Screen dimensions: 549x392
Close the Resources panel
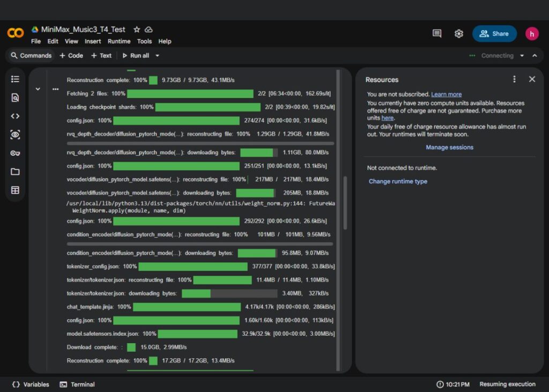click(x=532, y=79)
